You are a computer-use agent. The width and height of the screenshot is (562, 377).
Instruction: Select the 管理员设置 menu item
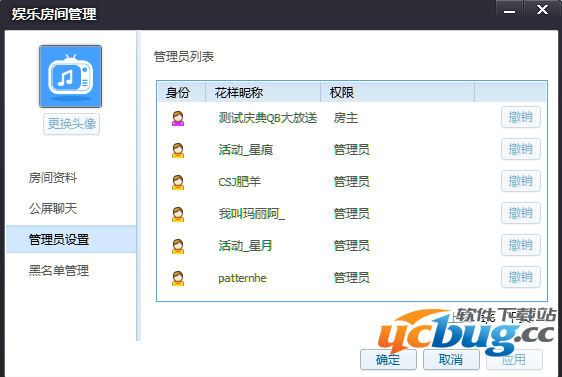click(71, 239)
